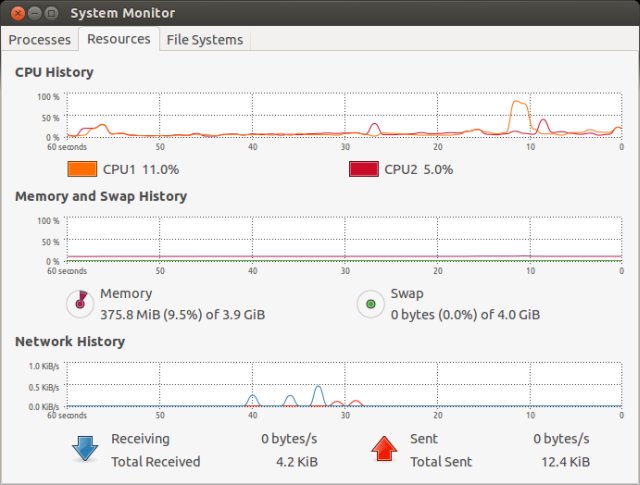Switch to the Processes tab
The width and height of the screenshot is (640, 485).
40,40
